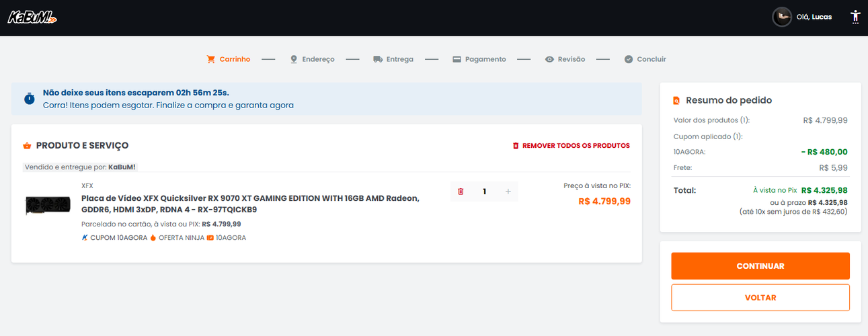Click the installment text até 10x sem juros
Image resolution: width=868 pixels, height=336 pixels.
[x=793, y=212]
